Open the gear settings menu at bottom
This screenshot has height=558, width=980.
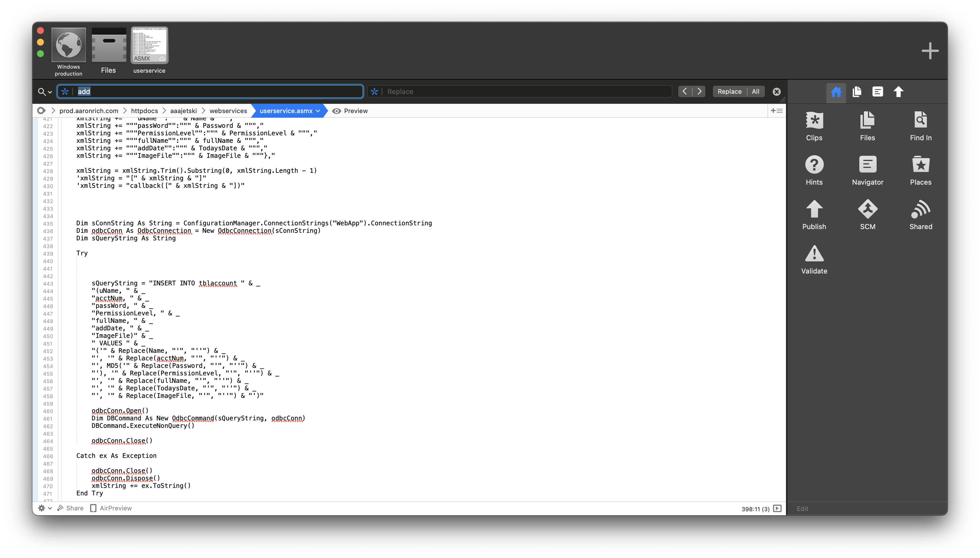coord(44,508)
